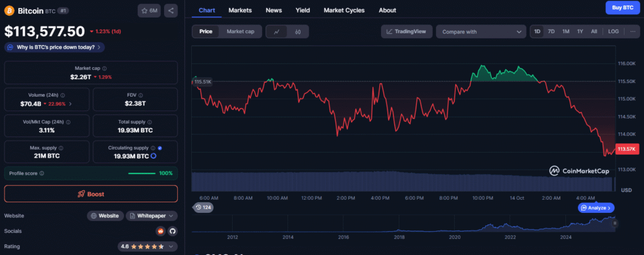Expand Volume (24h) details arrow
The width and height of the screenshot is (644, 255).
70,104
